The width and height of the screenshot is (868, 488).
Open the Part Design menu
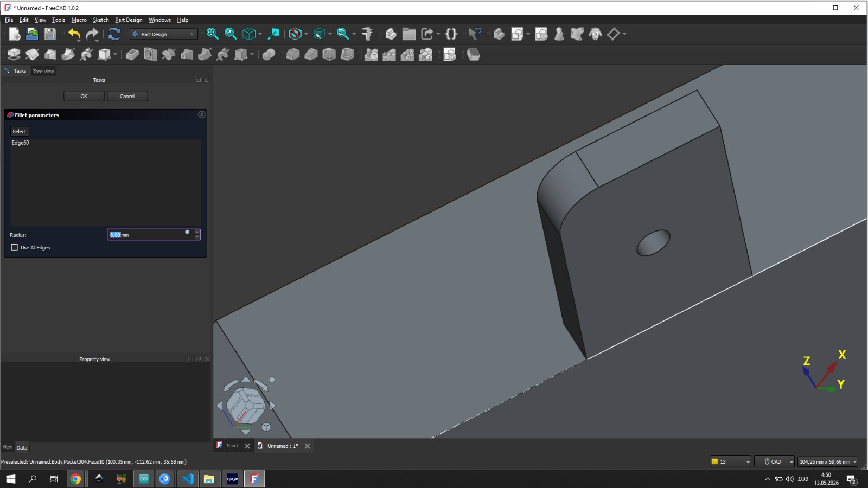pyautogui.click(x=129, y=20)
